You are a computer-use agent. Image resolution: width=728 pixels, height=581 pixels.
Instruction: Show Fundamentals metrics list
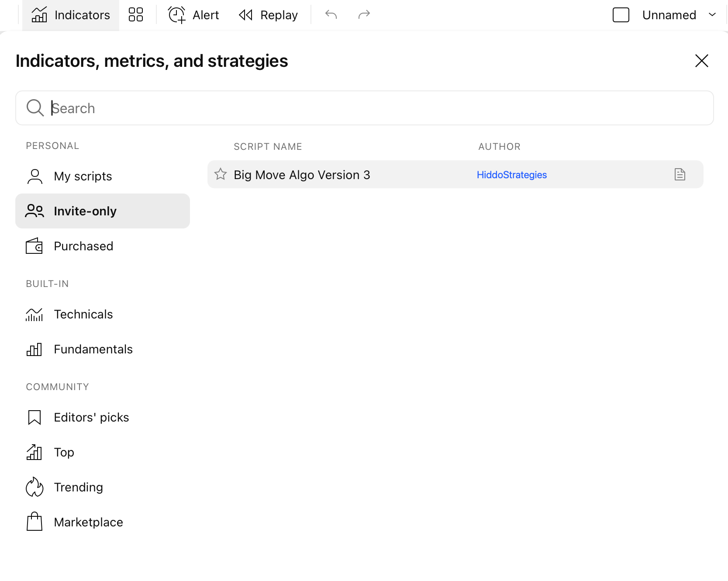tap(103, 349)
